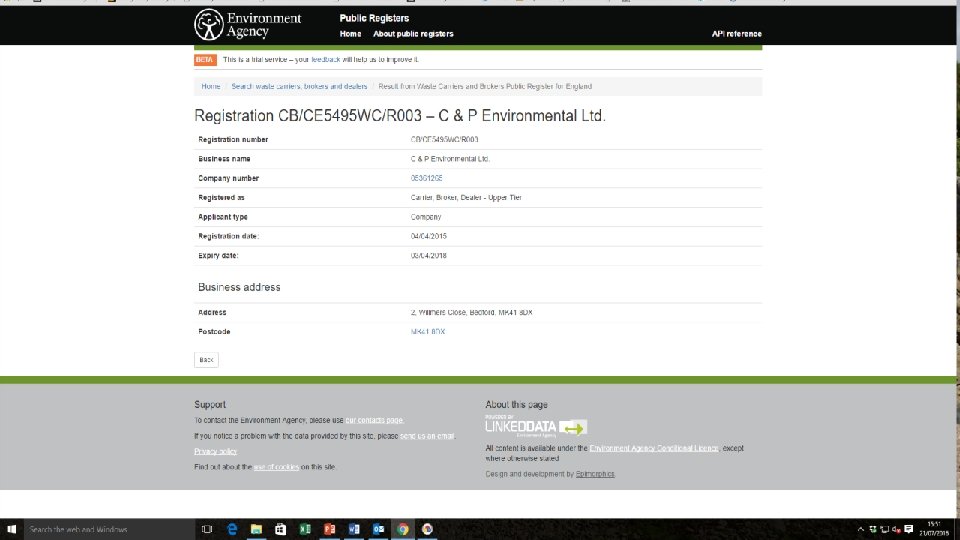The width and height of the screenshot is (960, 540).
Task: Click the Registered as row label
Action: [221, 198]
